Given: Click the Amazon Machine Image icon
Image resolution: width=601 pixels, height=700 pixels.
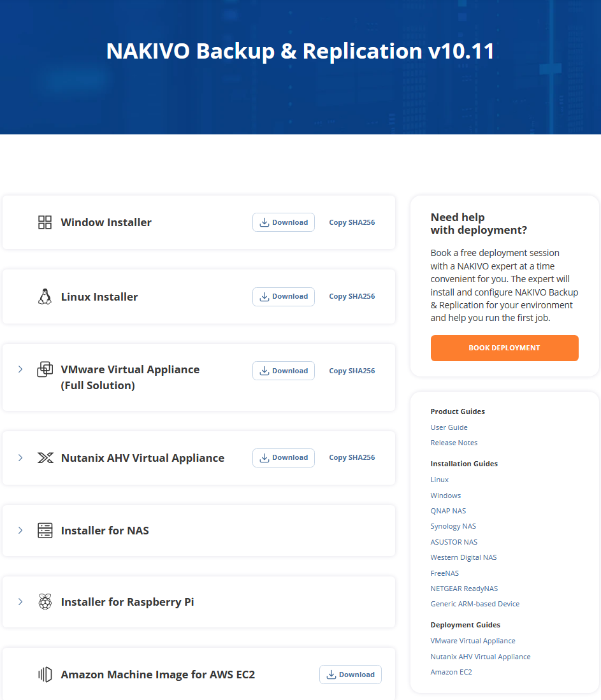Looking at the screenshot, I should click(x=45, y=675).
